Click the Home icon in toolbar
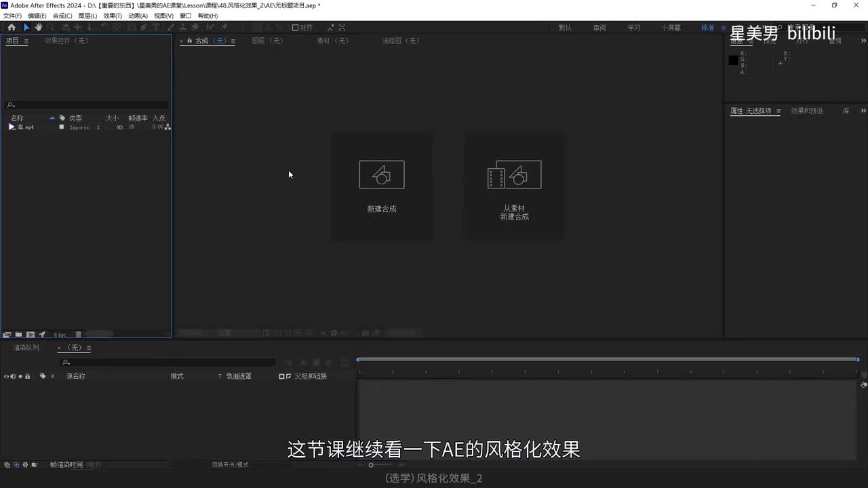Viewport: 868px width, 488px height. [x=11, y=27]
